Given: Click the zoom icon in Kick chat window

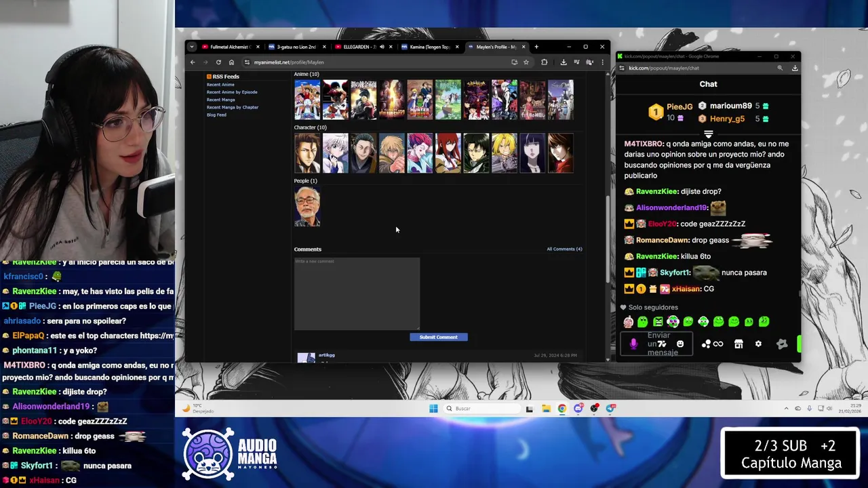Looking at the screenshot, I should [780, 68].
